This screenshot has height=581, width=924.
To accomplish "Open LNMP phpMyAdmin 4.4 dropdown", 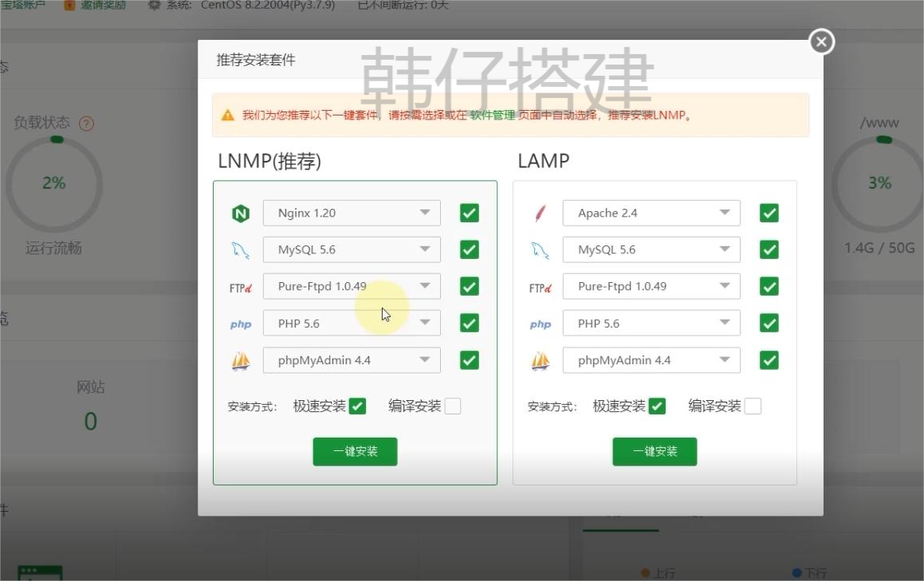I will (352, 360).
